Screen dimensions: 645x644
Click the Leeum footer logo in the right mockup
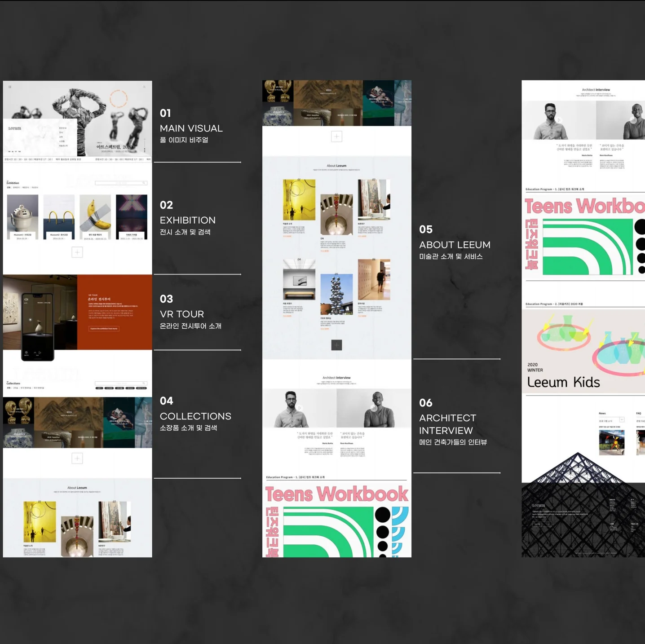point(539,505)
